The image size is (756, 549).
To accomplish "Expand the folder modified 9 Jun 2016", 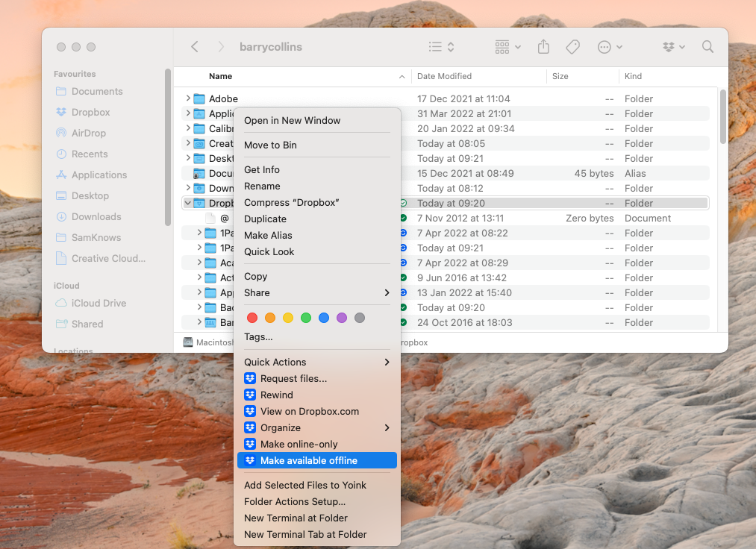I will pos(199,277).
